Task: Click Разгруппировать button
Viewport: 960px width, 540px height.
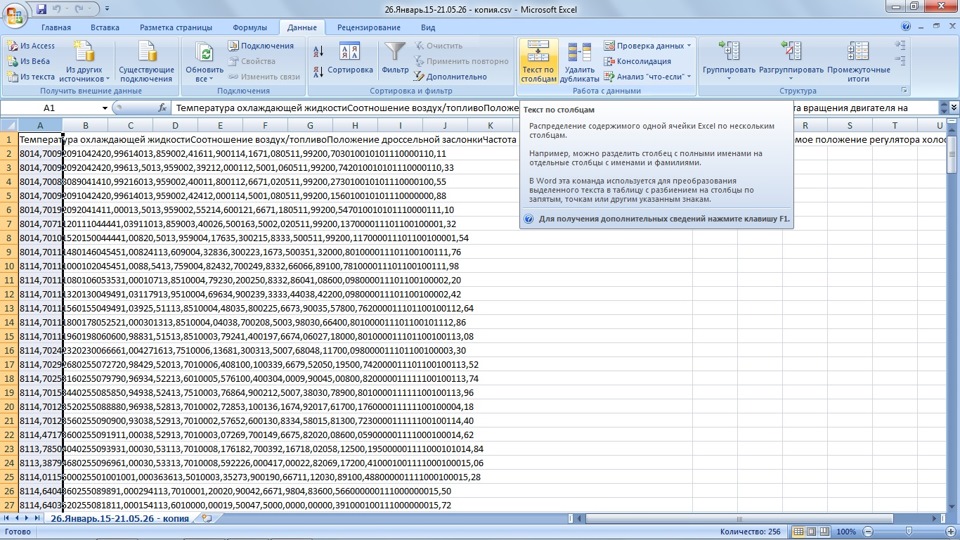Action: click(791, 56)
